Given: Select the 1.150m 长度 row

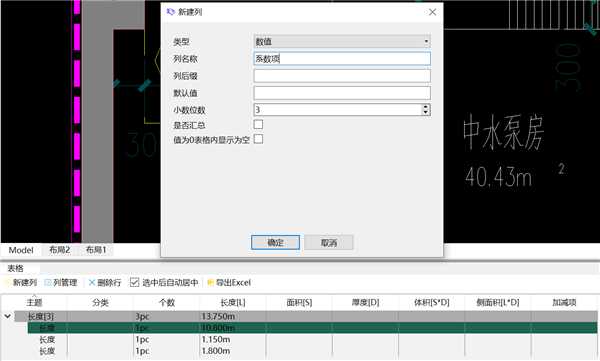Looking at the screenshot, I should 312,340.
